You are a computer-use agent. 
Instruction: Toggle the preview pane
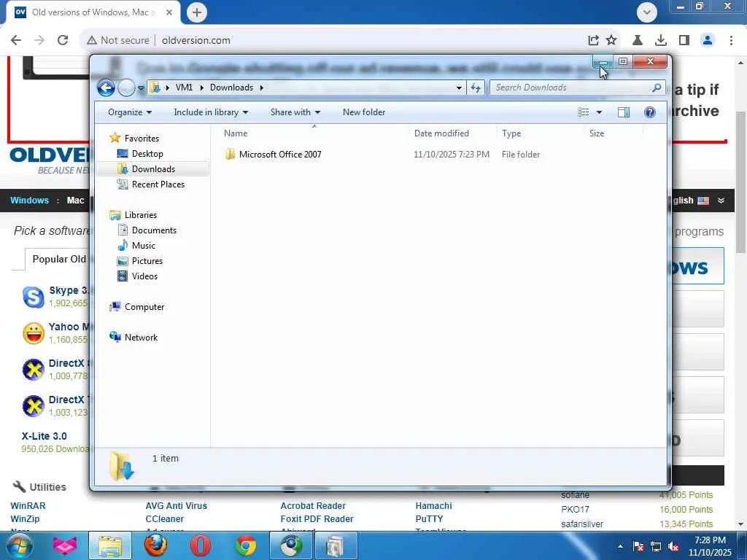click(623, 112)
